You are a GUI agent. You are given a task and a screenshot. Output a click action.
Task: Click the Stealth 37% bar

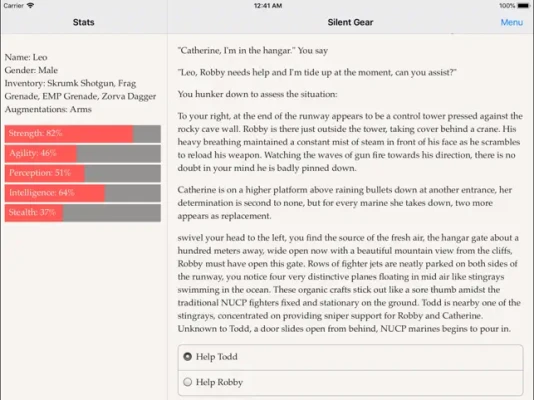click(x=83, y=212)
